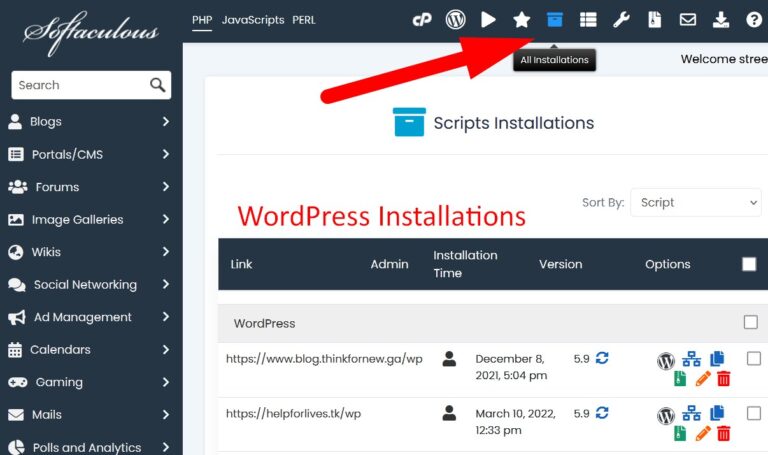
Task: Click the star ratings icon in toolbar
Action: [x=521, y=19]
